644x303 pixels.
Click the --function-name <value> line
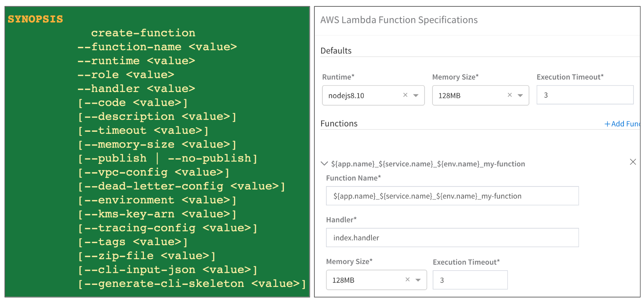(157, 47)
